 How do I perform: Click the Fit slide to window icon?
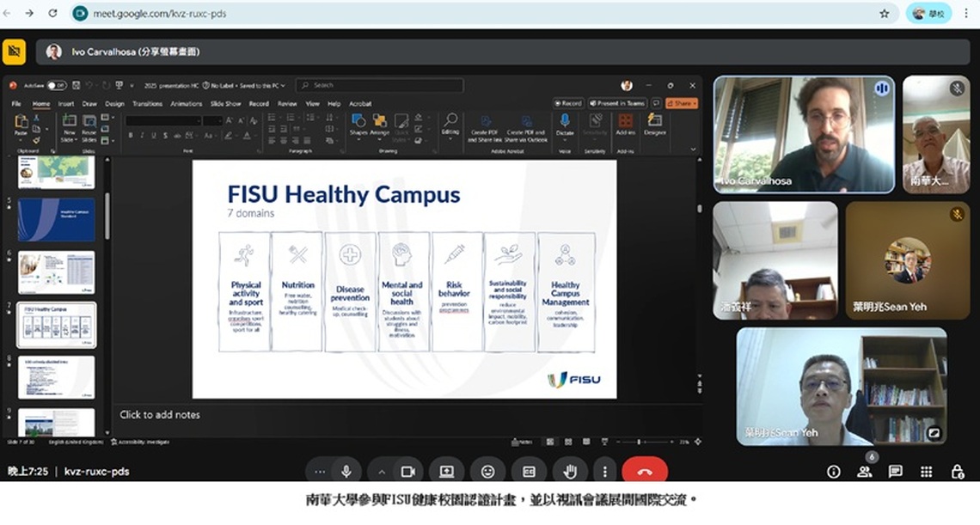[x=697, y=442]
